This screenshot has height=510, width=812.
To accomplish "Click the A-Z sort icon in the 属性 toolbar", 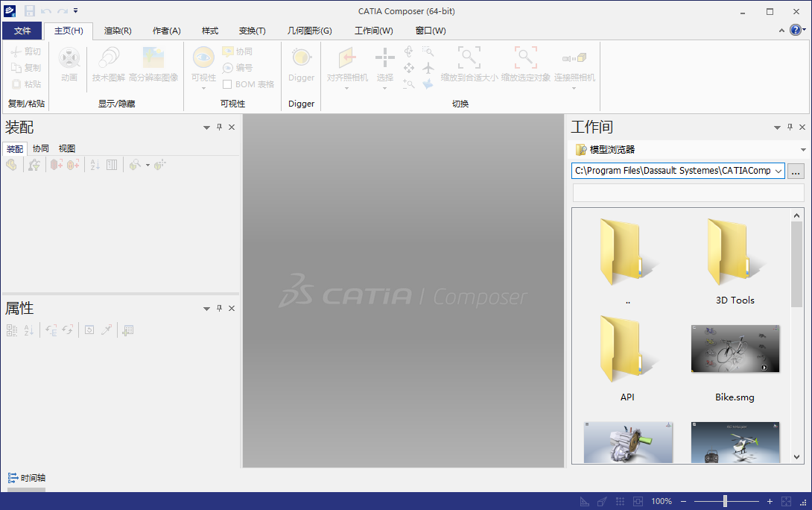I will tap(28, 330).
